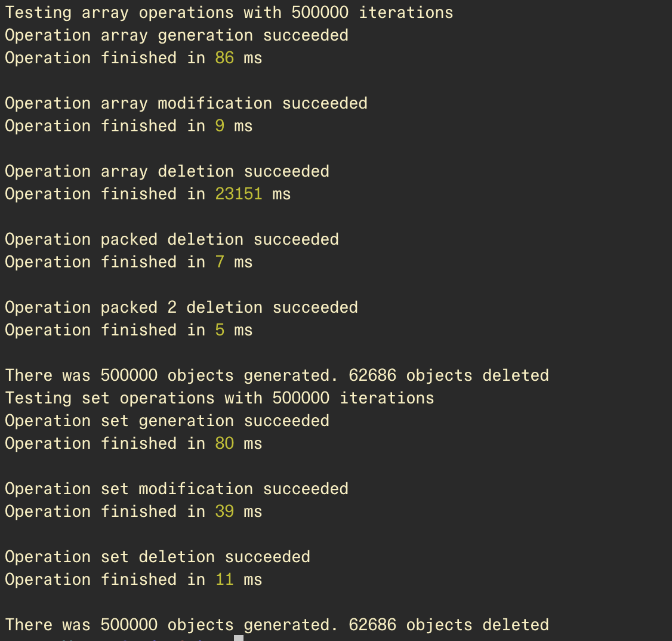
Task: Click 'Operation packed 2 deletion succeeded' line
Action: 181,307
